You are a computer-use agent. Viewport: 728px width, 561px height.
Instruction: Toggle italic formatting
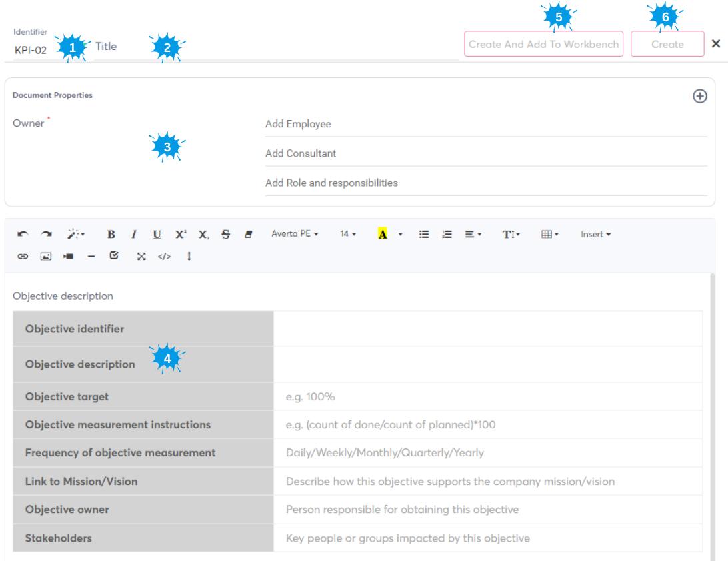[133, 235]
